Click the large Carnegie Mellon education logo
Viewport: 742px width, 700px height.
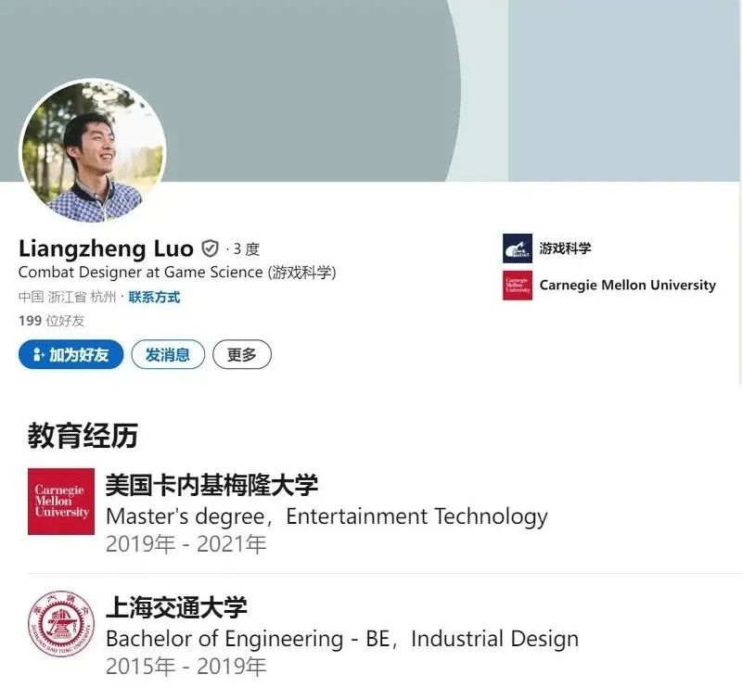click(61, 502)
